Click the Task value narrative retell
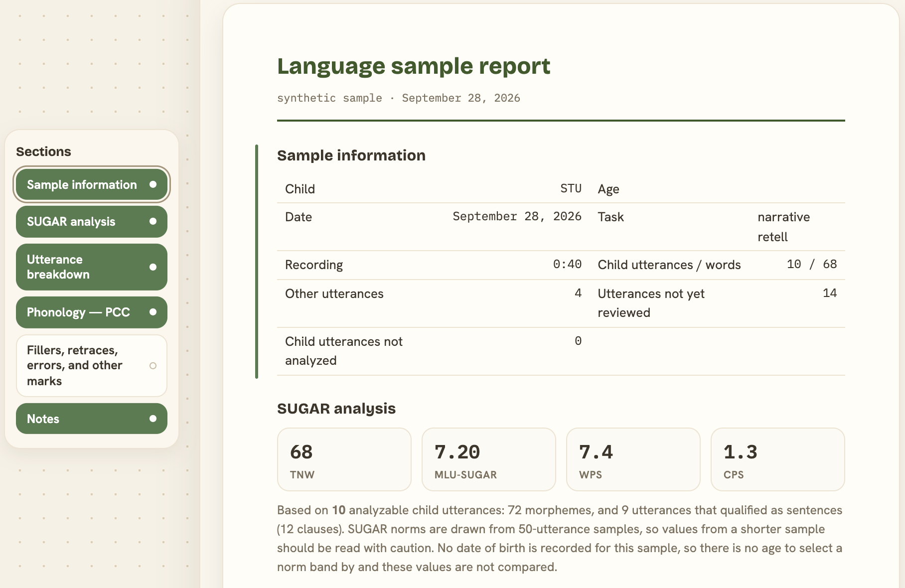Screen dimensions: 905x588 (784, 227)
